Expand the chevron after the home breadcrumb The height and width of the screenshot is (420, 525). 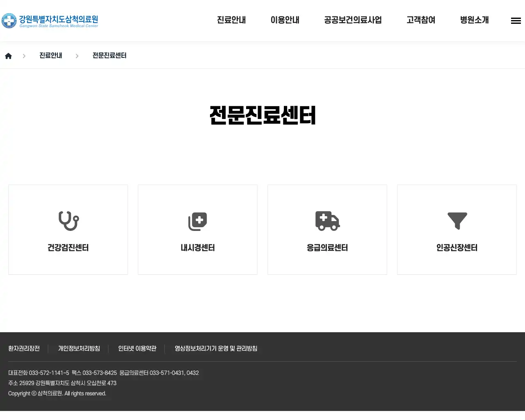(x=24, y=56)
